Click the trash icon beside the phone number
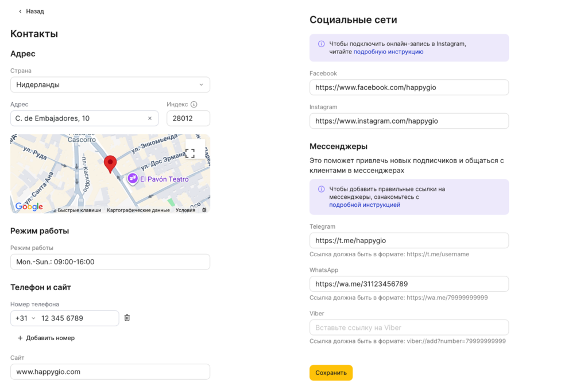This screenshot has width=588, height=389. pos(127,318)
